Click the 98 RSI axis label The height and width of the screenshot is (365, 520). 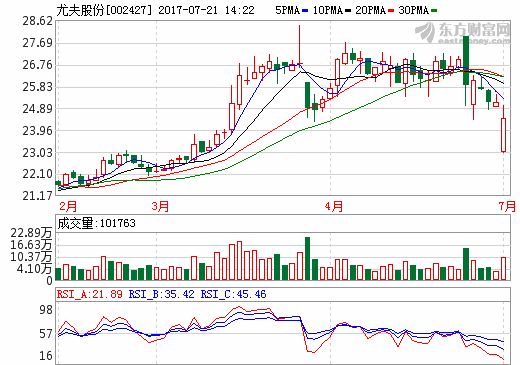(46, 310)
